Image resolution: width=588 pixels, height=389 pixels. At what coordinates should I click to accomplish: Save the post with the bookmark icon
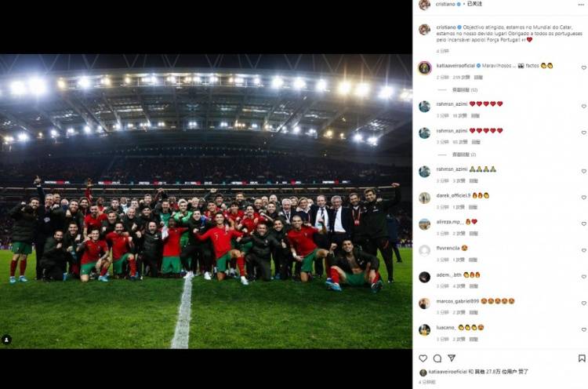[x=582, y=358]
